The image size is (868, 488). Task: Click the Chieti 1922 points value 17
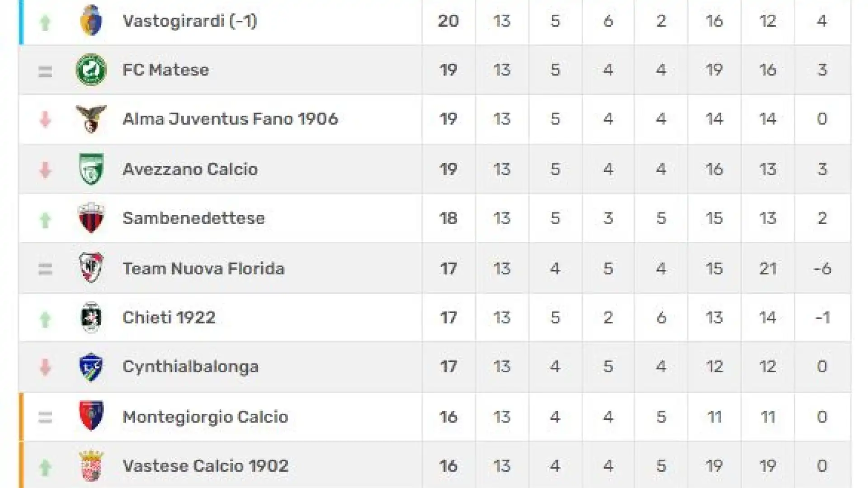point(448,318)
